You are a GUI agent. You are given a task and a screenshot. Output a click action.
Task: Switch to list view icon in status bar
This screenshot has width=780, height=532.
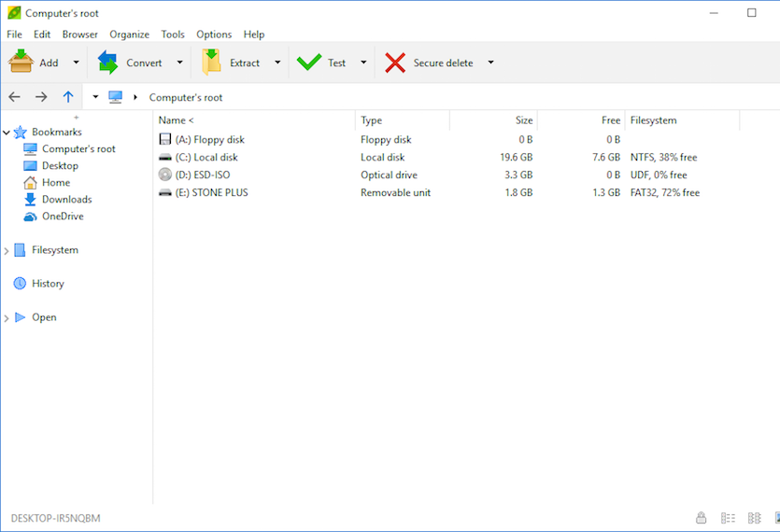754,518
